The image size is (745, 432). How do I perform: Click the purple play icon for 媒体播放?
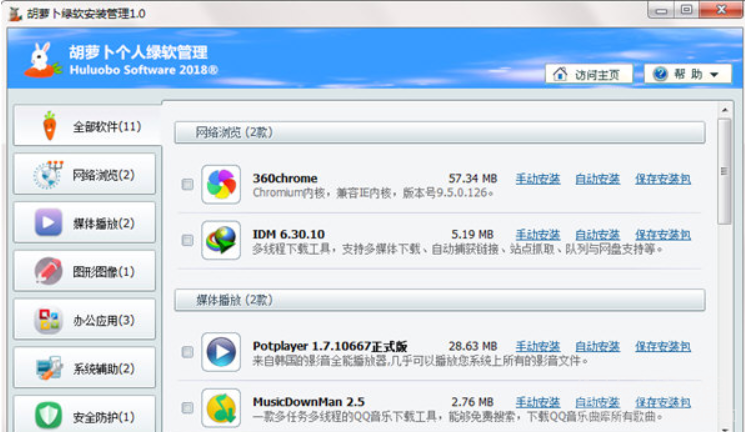48,222
